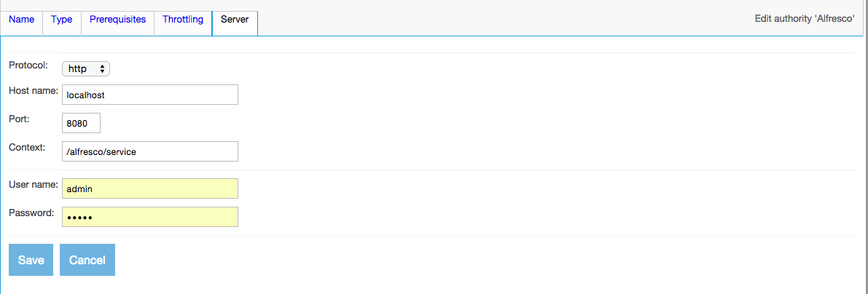
Task: Click the Server tab
Action: point(235,20)
